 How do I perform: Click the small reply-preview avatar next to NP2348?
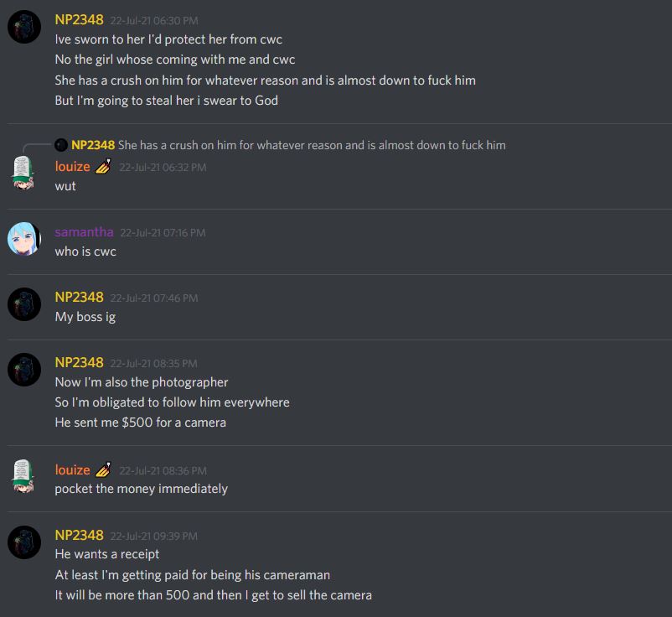(61, 145)
